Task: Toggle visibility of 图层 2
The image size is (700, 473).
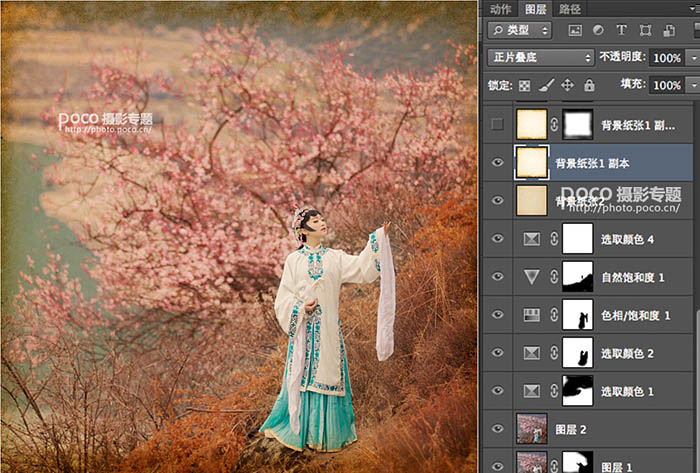Action: [x=498, y=428]
